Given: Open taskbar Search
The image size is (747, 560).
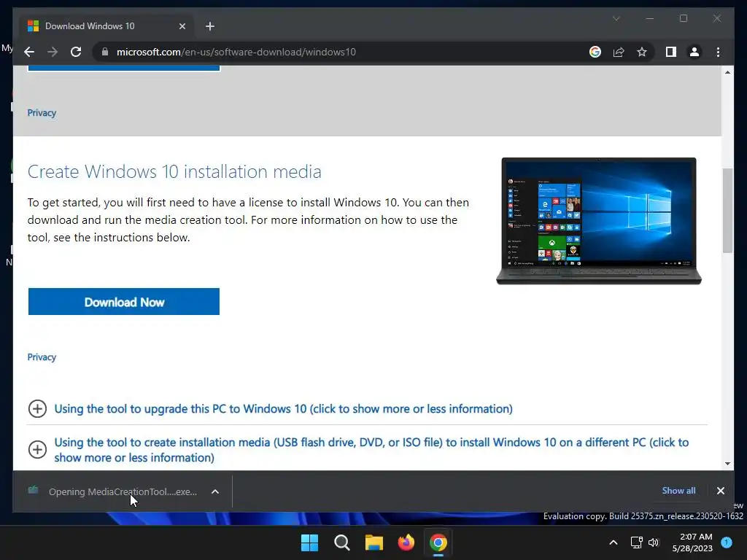Looking at the screenshot, I should pyautogui.click(x=341, y=542).
